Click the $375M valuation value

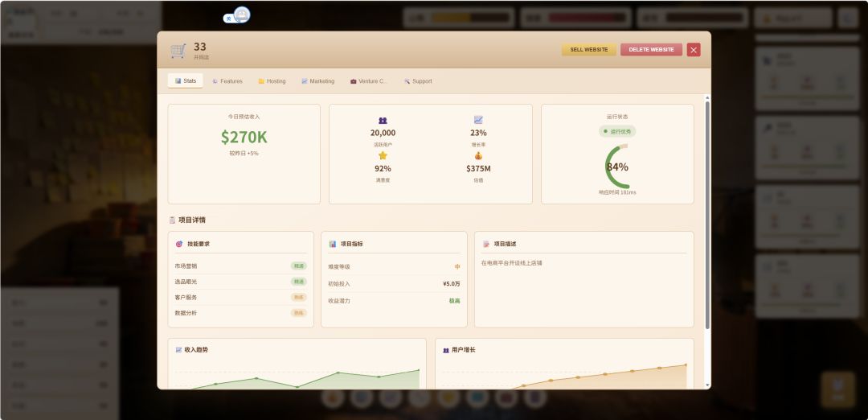tap(478, 168)
